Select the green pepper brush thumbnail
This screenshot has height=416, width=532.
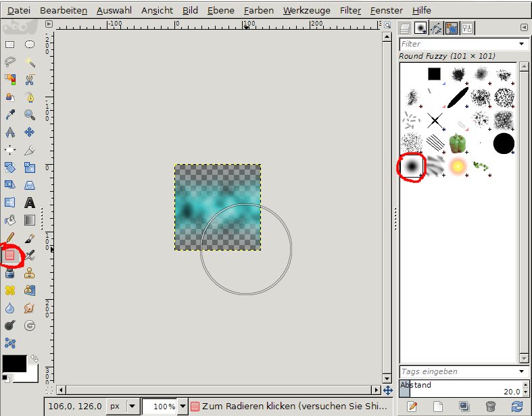[458, 142]
